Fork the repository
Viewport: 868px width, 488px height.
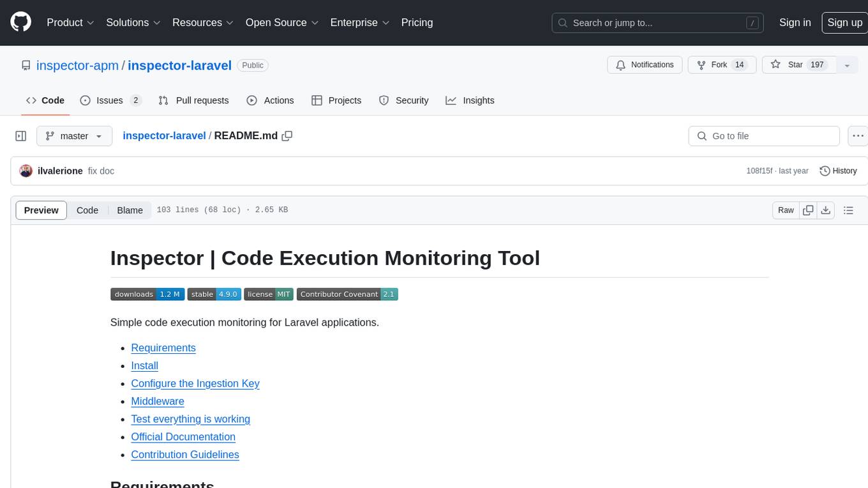click(x=722, y=65)
